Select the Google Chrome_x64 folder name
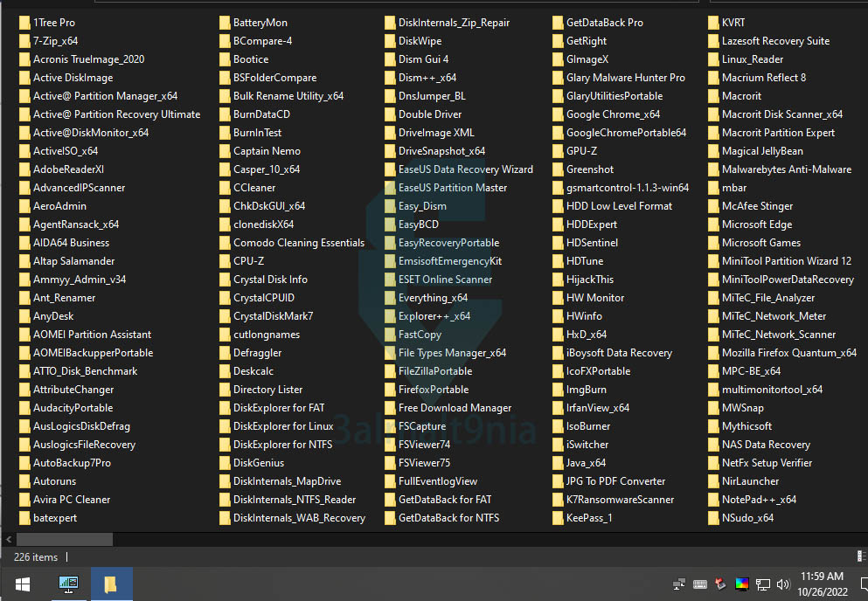The image size is (868, 601). pos(613,114)
